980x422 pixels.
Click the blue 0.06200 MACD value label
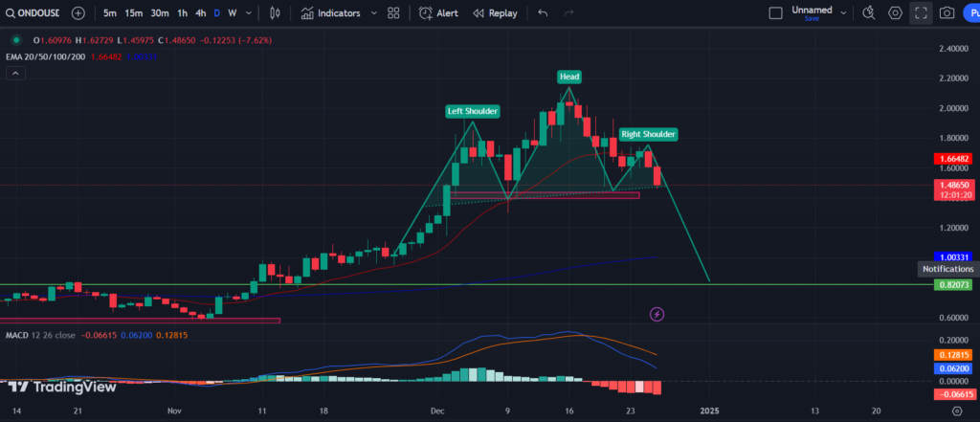952,368
